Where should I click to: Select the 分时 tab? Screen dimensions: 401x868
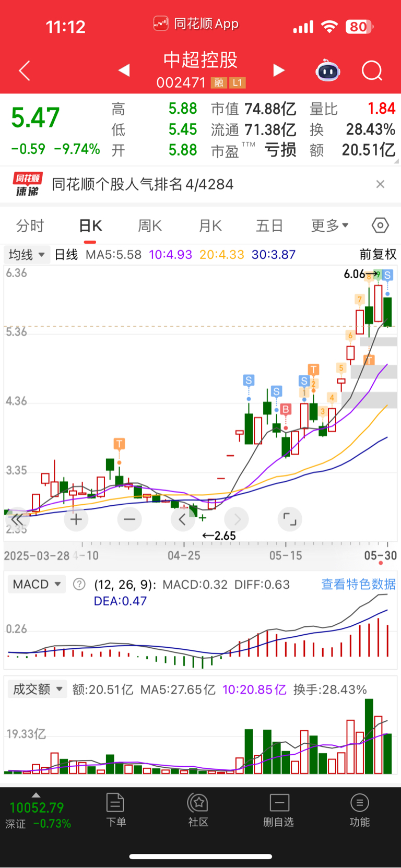pos(30,225)
